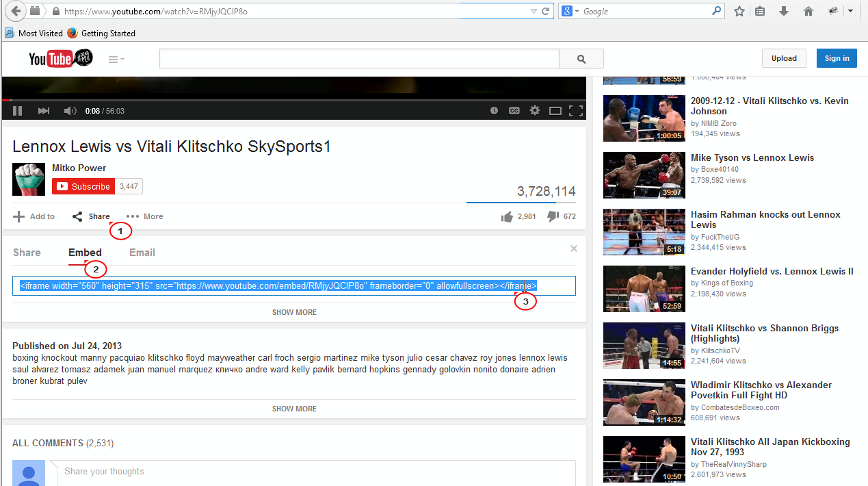This screenshot has width=868, height=486.
Task: Expand the description with SHOW MORE
Action: coord(294,409)
